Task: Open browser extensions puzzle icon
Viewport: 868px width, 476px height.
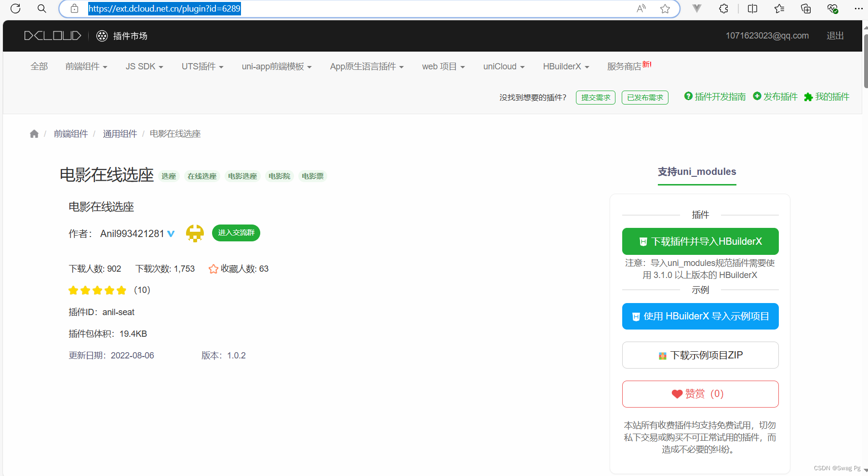Action: click(723, 9)
